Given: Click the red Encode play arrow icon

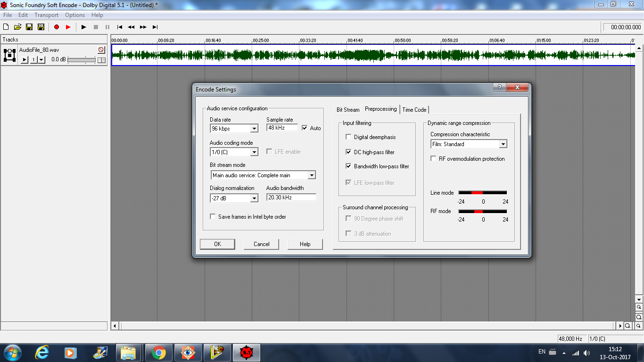Looking at the screenshot, I should point(68,27).
